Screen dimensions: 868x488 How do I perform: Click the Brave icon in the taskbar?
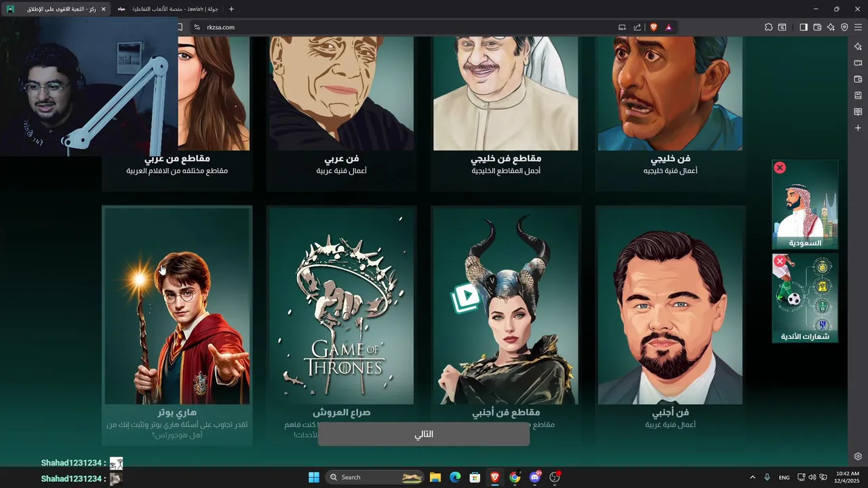pos(495,477)
